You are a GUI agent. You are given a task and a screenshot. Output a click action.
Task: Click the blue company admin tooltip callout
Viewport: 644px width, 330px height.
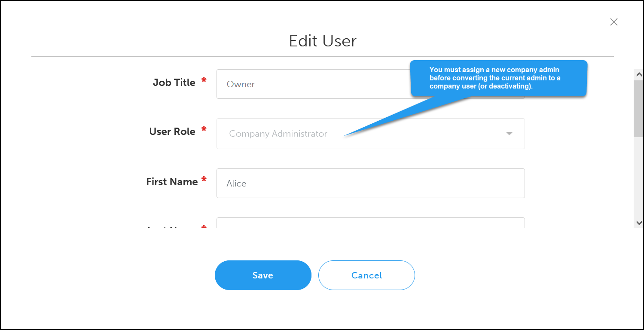[x=498, y=78]
